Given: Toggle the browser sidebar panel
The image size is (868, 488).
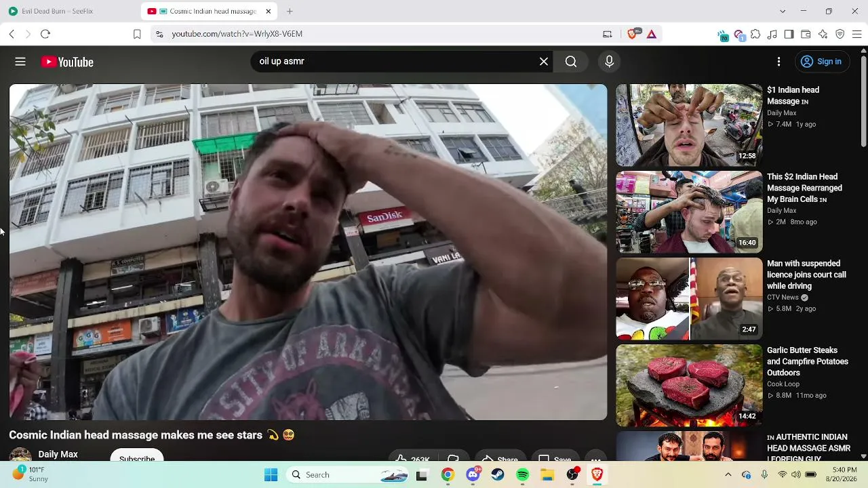Looking at the screenshot, I should click(x=789, y=34).
